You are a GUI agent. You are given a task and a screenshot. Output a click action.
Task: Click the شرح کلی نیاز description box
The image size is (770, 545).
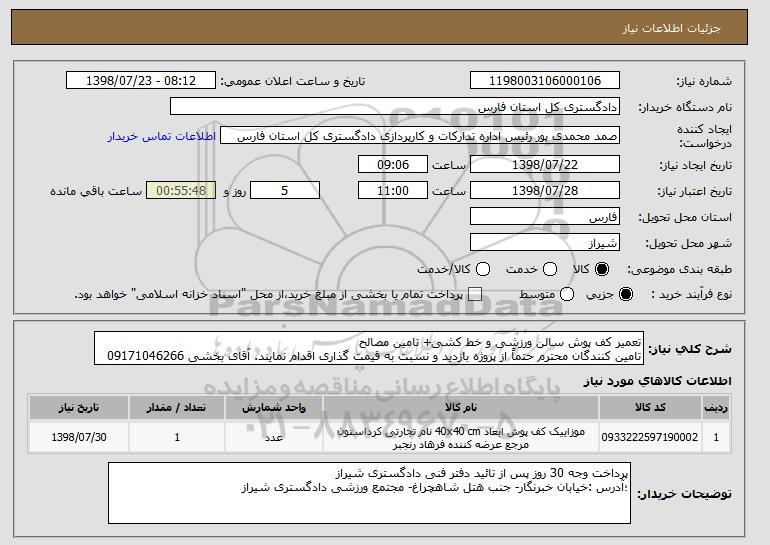coord(369,349)
